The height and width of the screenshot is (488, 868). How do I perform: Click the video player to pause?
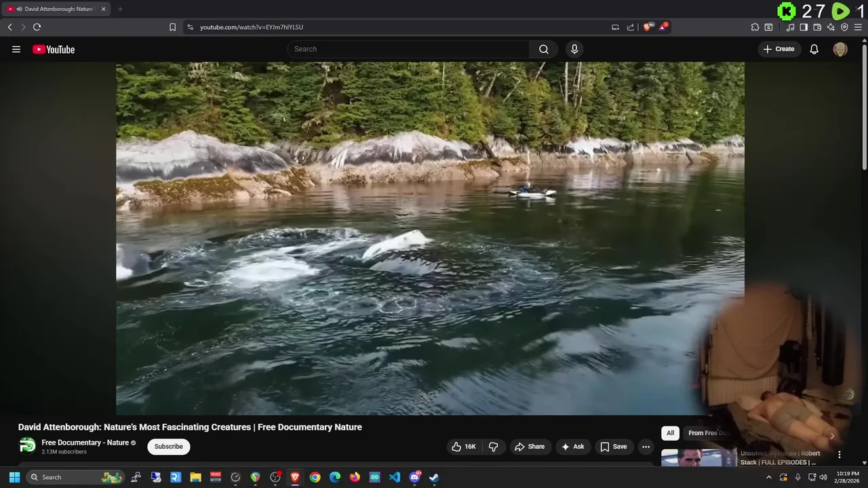point(430,238)
